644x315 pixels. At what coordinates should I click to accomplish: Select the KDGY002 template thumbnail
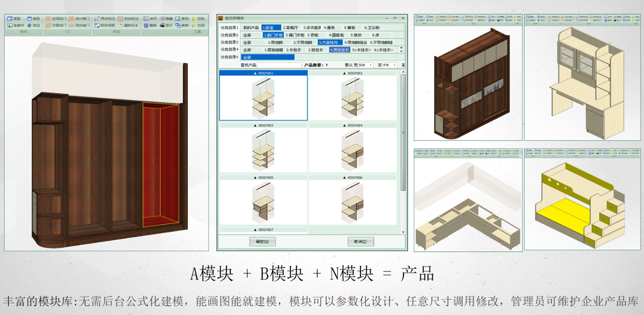pos(352,98)
